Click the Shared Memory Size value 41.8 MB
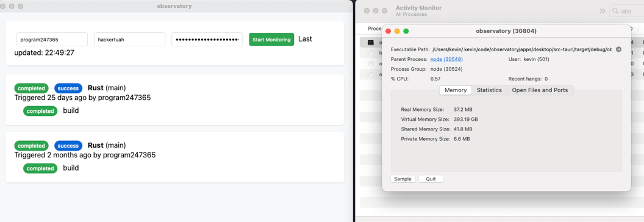The width and height of the screenshot is (644, 222). point(463,129)
